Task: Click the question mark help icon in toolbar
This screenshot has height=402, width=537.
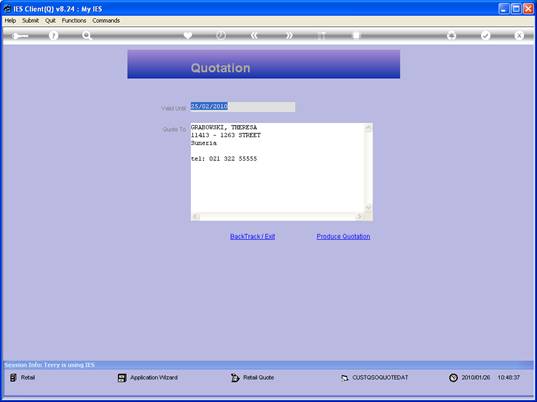Action: coord(53,35)
